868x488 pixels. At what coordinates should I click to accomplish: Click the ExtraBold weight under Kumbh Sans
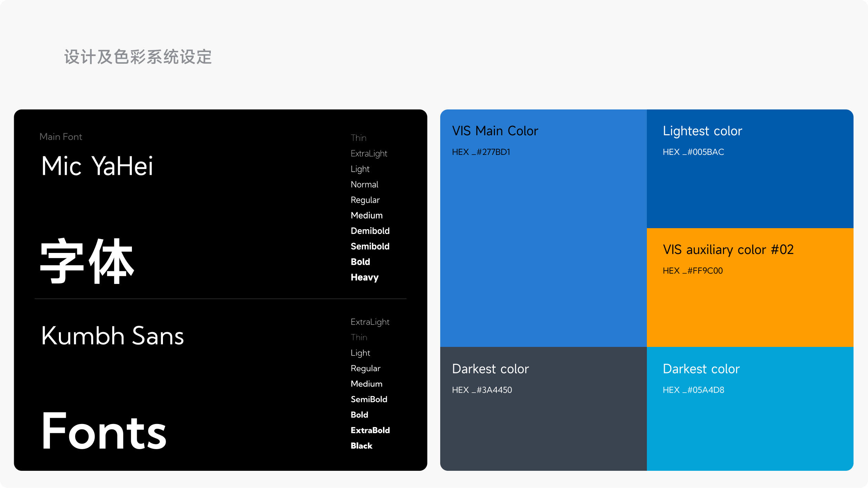pos(370,430)
